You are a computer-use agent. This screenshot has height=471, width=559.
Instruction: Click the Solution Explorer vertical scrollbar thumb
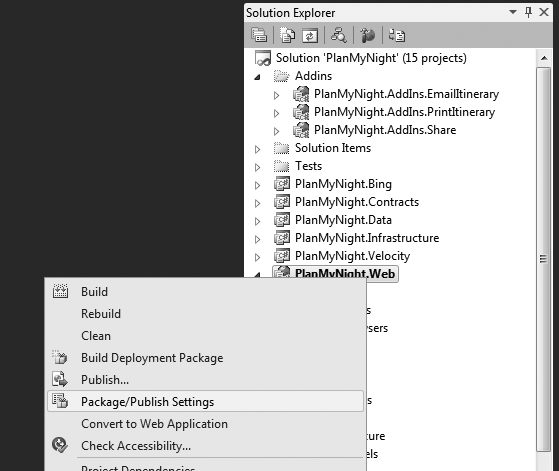tap(543, 259)
